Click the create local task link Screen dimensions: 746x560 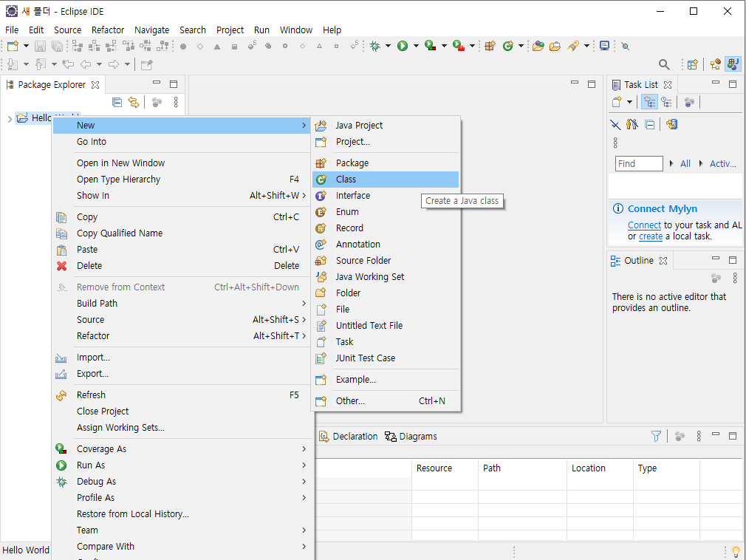[x=651, y=236]
